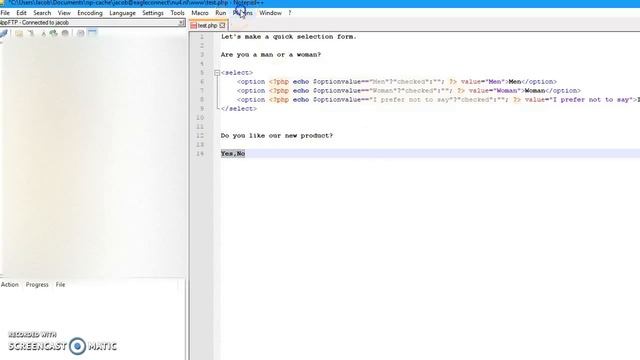
Task: Open the Plugins menu
Action: [243, 13]
